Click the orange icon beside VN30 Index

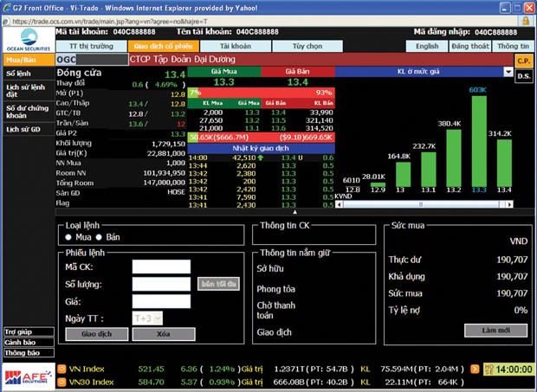(x=61, y=382)
